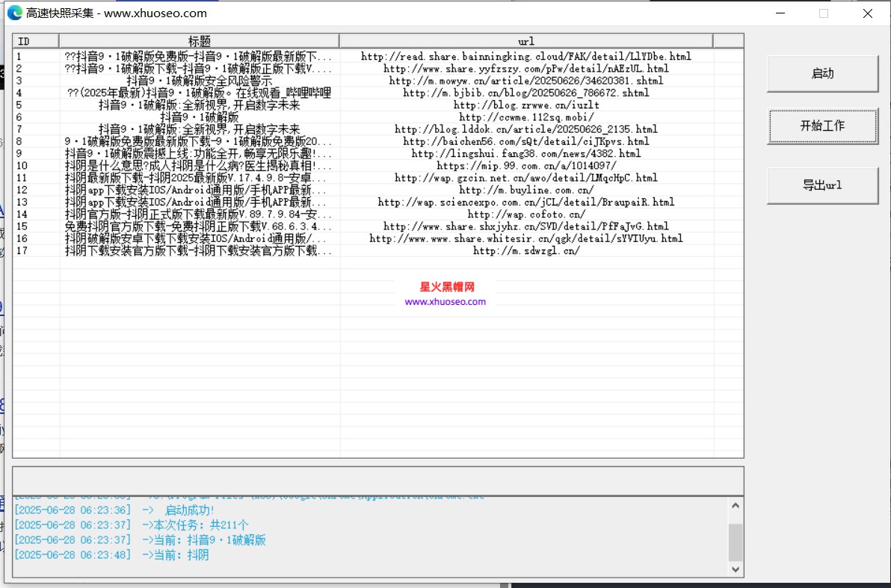The width and height of the screenshot is (891, 588).
Task: Select the URL read.share.bainningking.cloud in row 1
Action: tap(526, 57)
